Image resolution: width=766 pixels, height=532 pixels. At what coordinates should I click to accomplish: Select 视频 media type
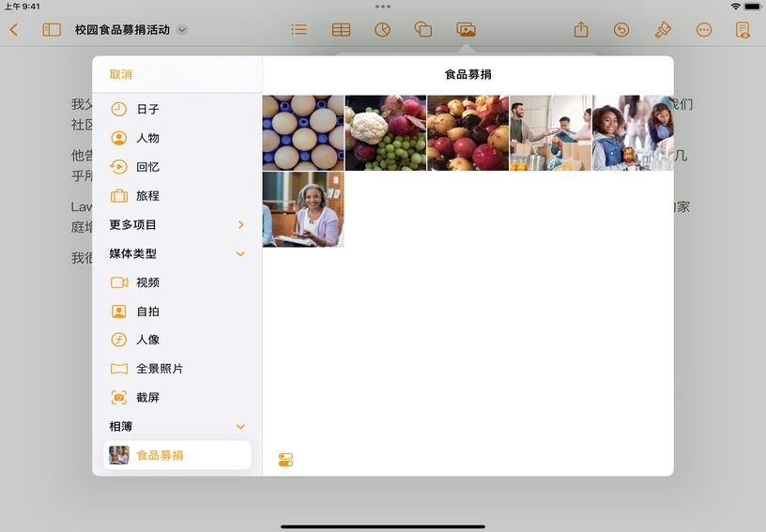click(x=147, y=282)
